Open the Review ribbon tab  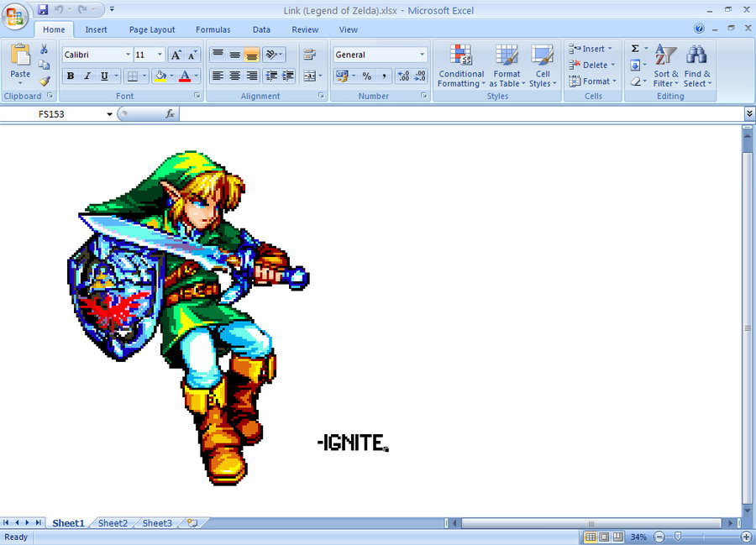click(x=304, y=29)
